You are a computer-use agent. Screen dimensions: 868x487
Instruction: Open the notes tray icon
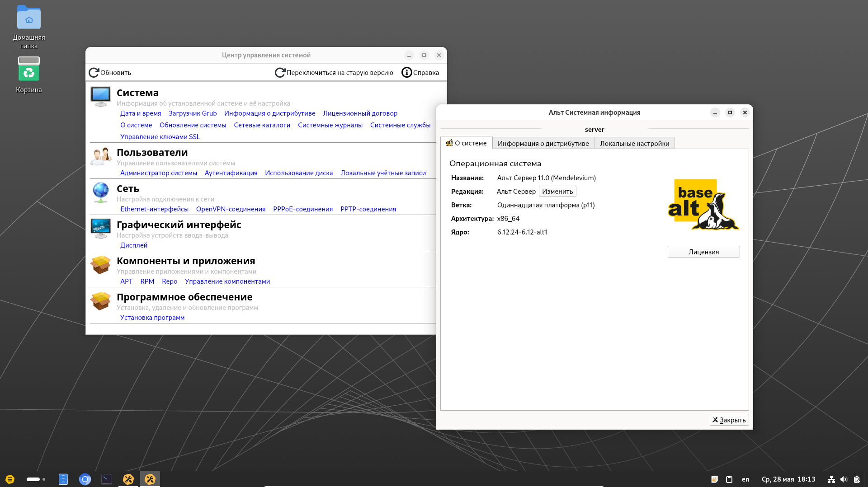pos(715,479)
